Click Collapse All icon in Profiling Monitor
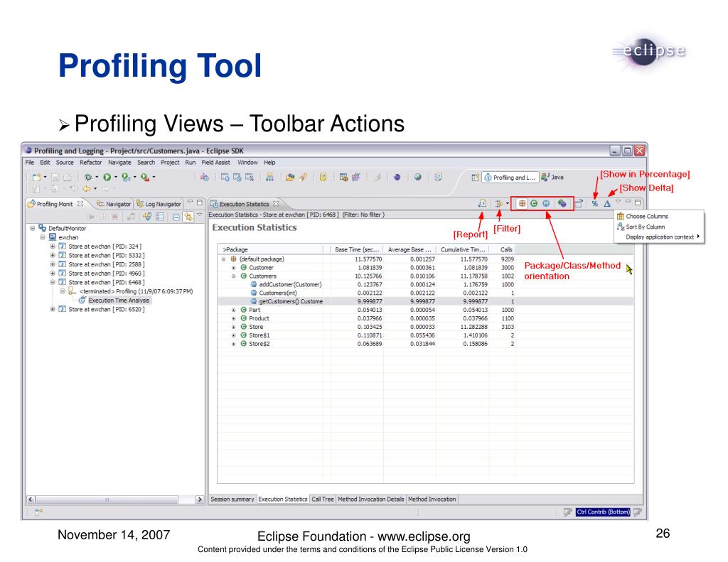728x562 pixels. (x=176, y=217)
